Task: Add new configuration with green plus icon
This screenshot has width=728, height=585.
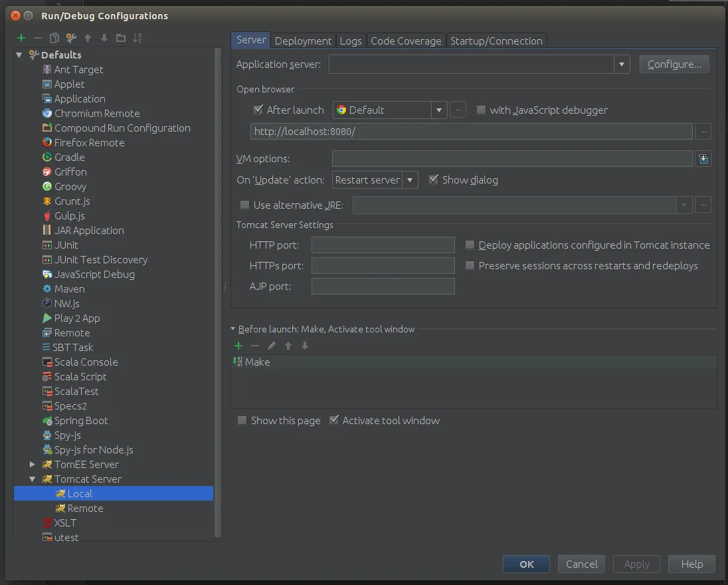Action: click(x=21, y=38)
